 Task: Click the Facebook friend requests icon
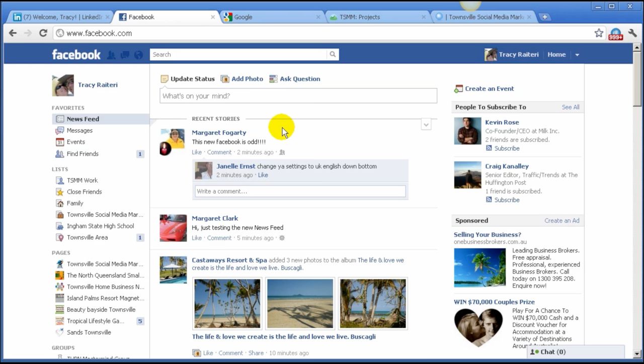point(111,55)
